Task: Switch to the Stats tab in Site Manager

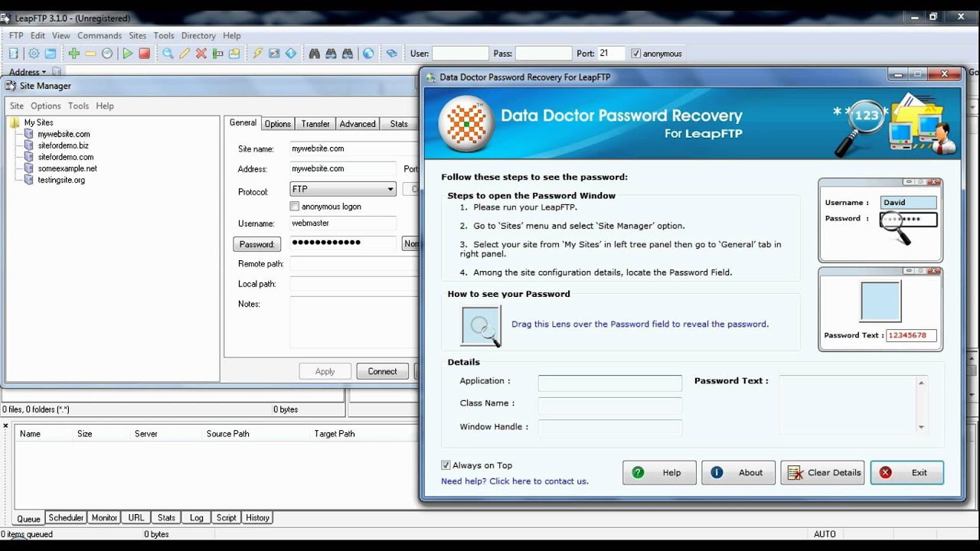Action: (399, 124)
